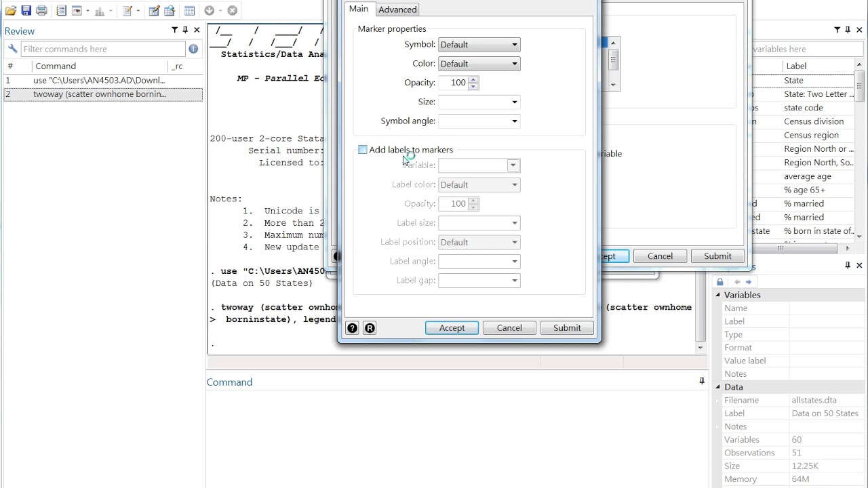This screenshot has height=488, width=868.
Task: Increase marker Opacity with the up stepper
Action: pos(473,79)
